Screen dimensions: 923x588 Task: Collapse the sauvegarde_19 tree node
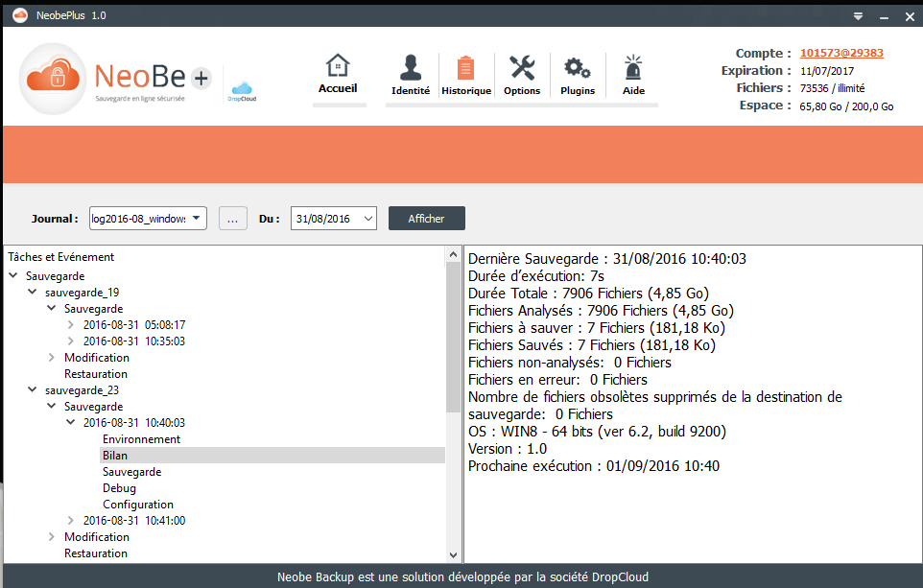33,293
